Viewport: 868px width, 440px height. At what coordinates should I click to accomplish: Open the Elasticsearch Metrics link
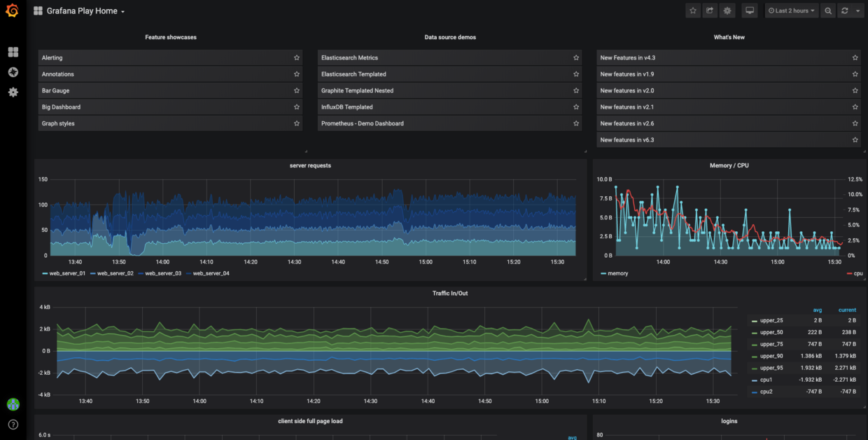[x=449, y=57]
